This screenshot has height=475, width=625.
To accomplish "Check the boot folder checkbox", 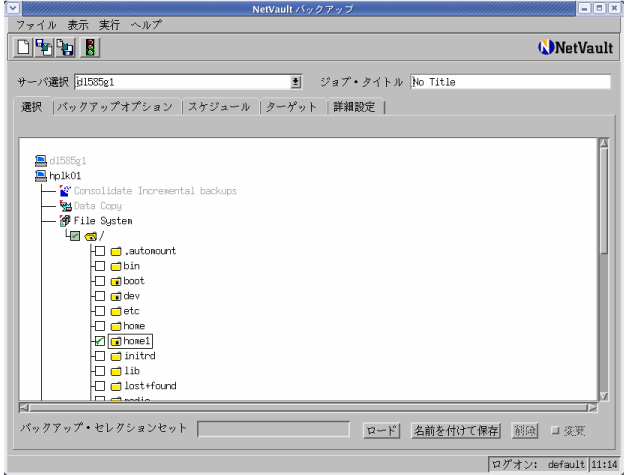I will coord(100,281).
